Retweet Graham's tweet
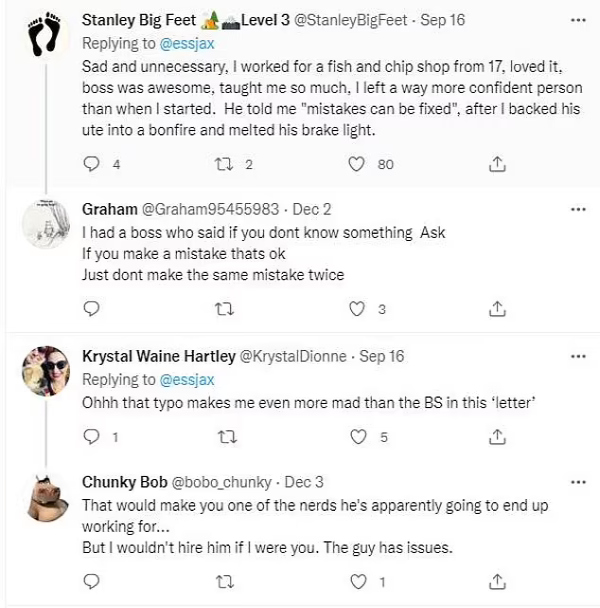This screenshot has height=608, width=600. (225, 309)
